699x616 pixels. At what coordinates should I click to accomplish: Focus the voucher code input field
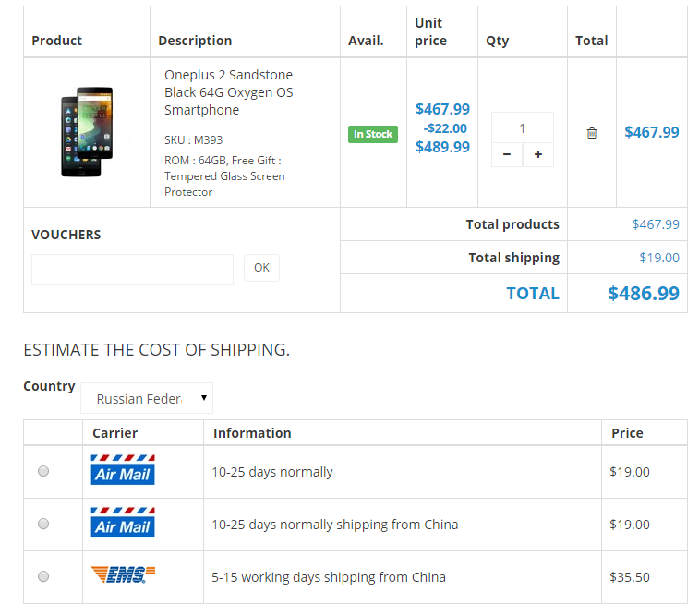[132, 270]
